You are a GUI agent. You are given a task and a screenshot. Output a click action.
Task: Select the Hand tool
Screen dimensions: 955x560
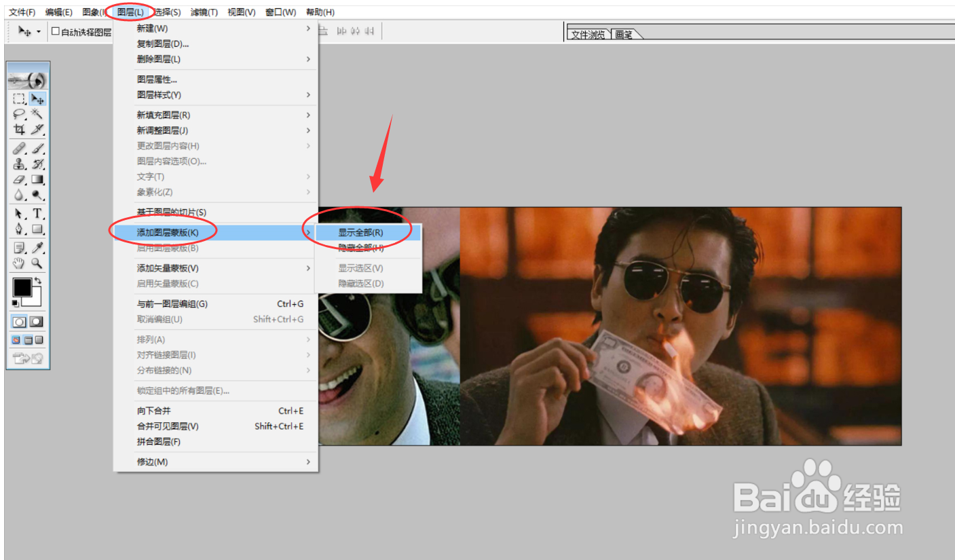[x=20, y=263]
